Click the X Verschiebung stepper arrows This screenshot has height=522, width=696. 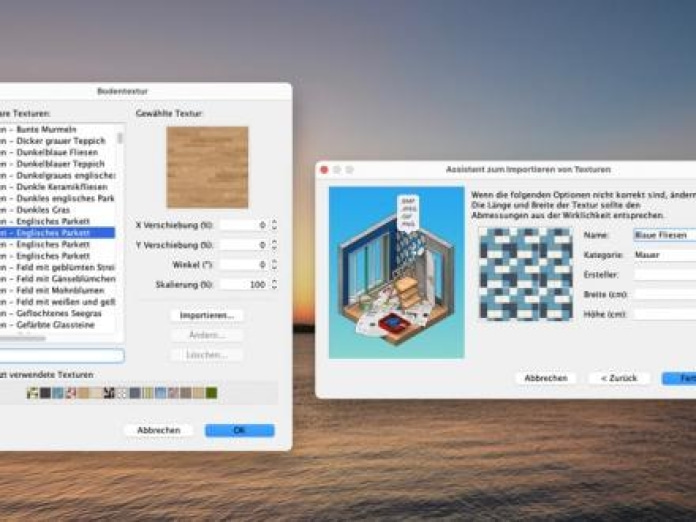[x=275, y=225]
